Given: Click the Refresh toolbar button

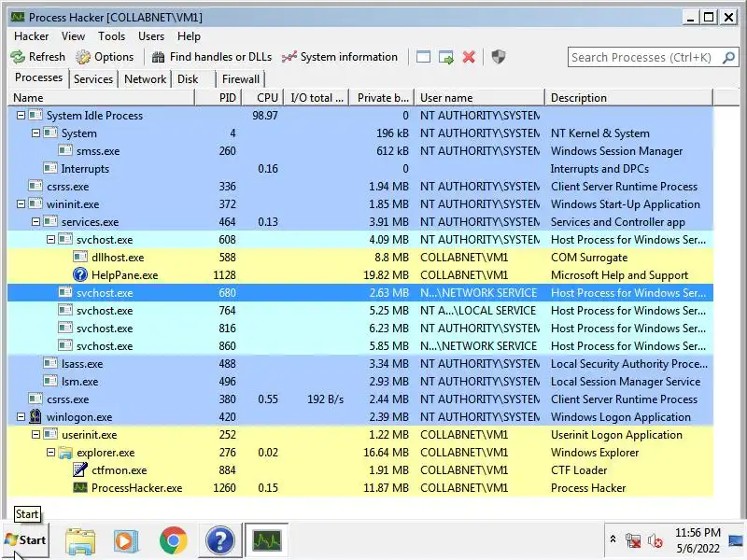Looking at the screenshot, I should 38,57.
